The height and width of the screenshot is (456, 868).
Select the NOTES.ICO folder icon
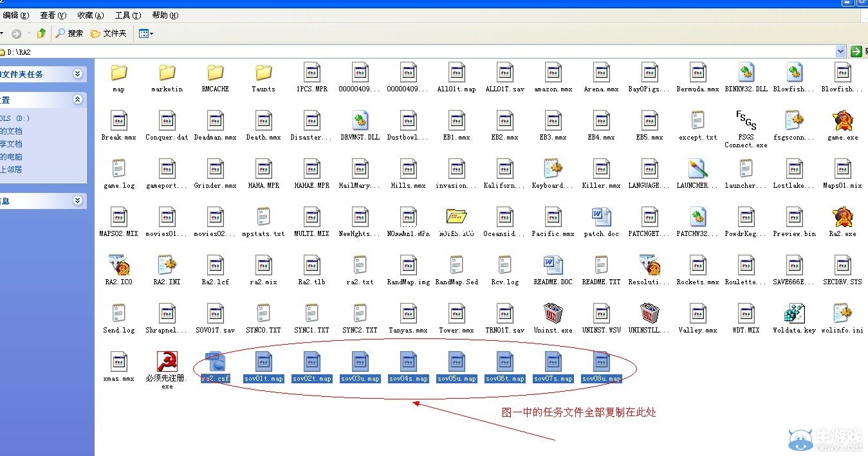pos(457,217)
